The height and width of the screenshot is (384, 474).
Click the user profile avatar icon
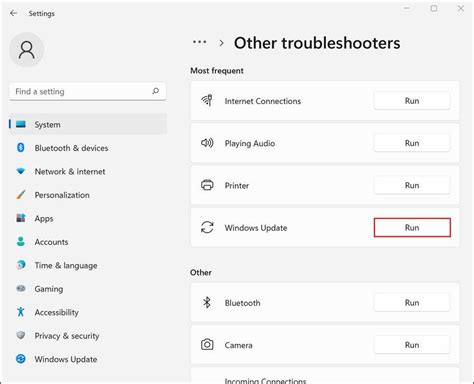point(27,50)
